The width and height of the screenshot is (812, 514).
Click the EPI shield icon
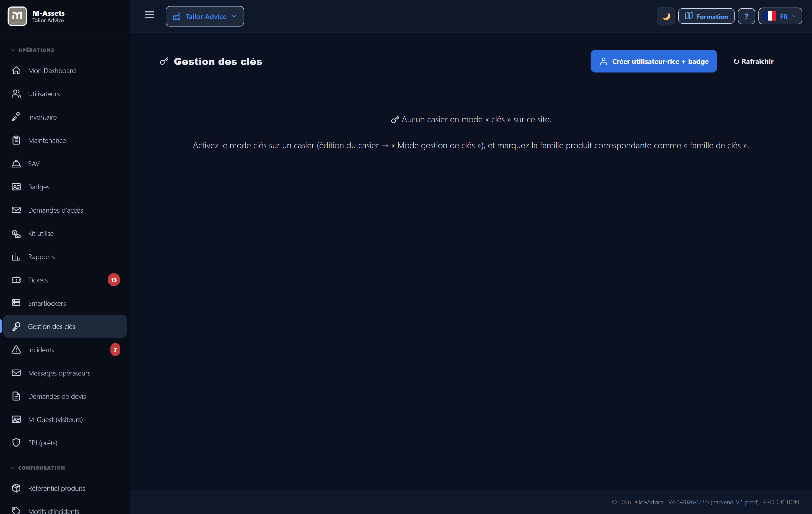point(16,443)
